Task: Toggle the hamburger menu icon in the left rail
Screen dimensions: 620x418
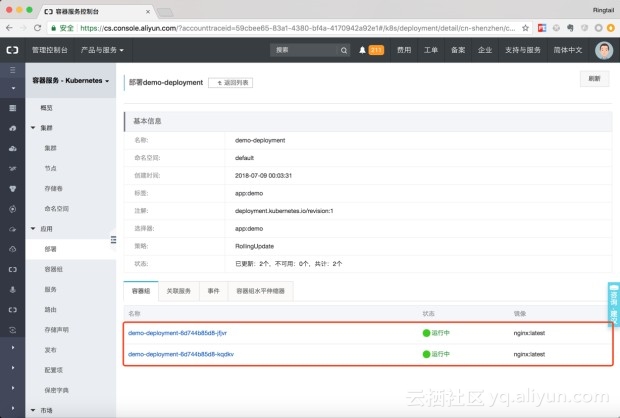Action: coord(13,70)
